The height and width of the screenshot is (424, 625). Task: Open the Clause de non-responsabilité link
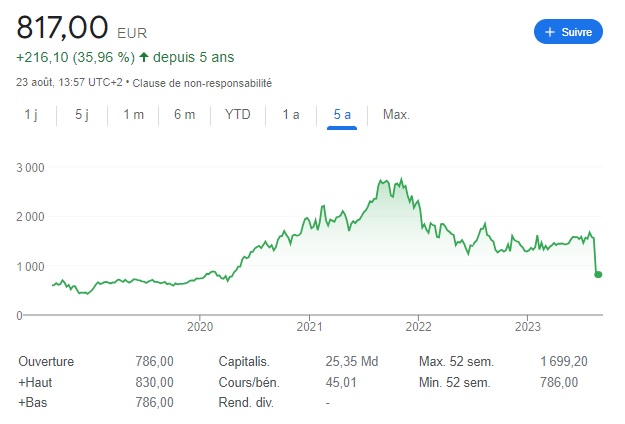coord(218,83)
